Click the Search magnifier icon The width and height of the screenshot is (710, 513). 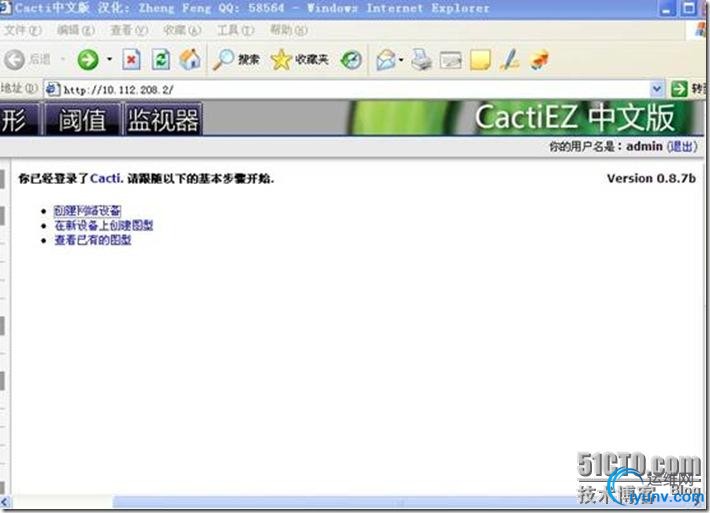tap(223, 60)
